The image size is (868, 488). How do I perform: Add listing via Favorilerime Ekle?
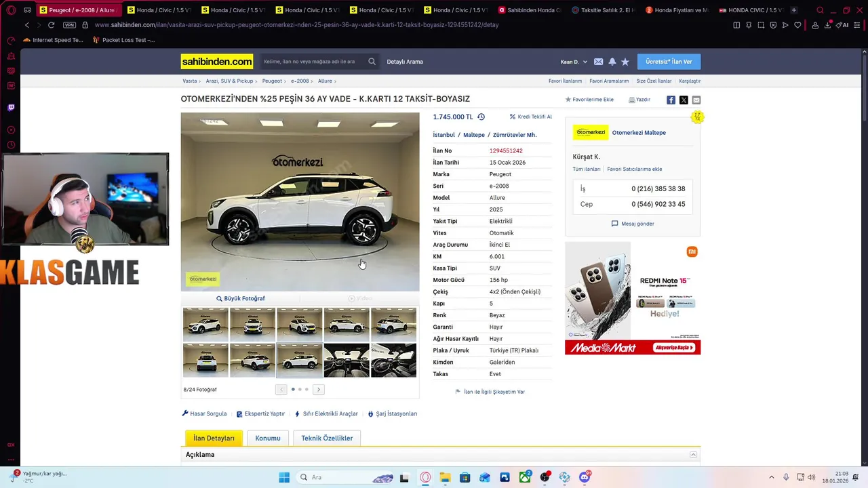(589, 100)
